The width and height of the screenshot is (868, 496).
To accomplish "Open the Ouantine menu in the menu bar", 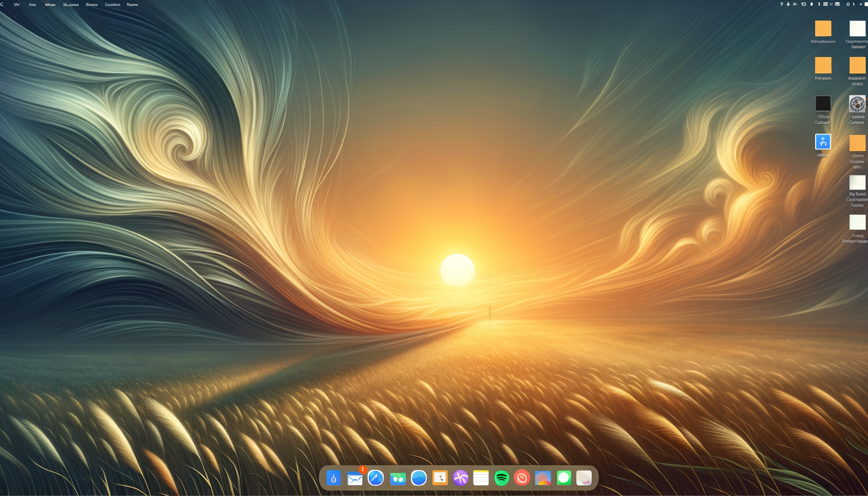I will tap(112, 4).
